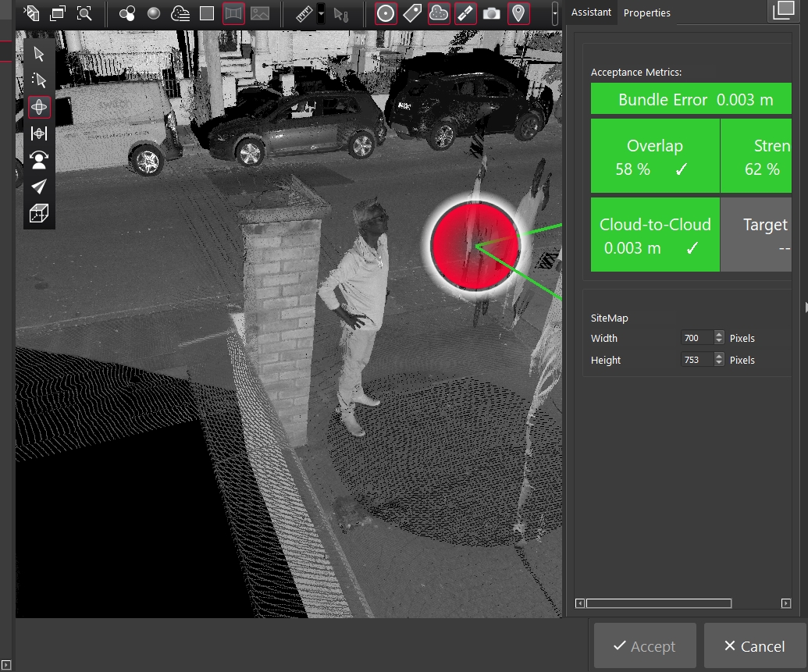Click the SiteMap Width value field
The width and height of the screenshot is (808, 672).
(697, 338)
